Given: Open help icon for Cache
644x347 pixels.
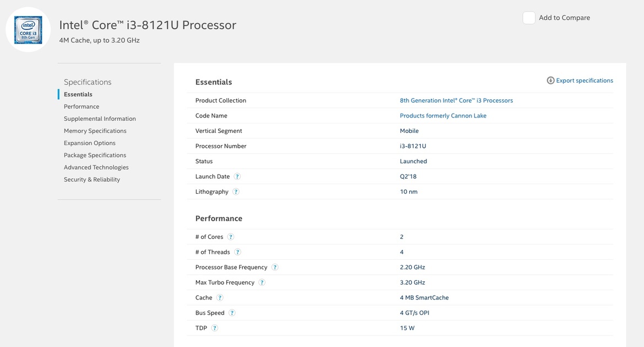Looking at the screenshot, I should pyautogui.click(x=220, y=298).
